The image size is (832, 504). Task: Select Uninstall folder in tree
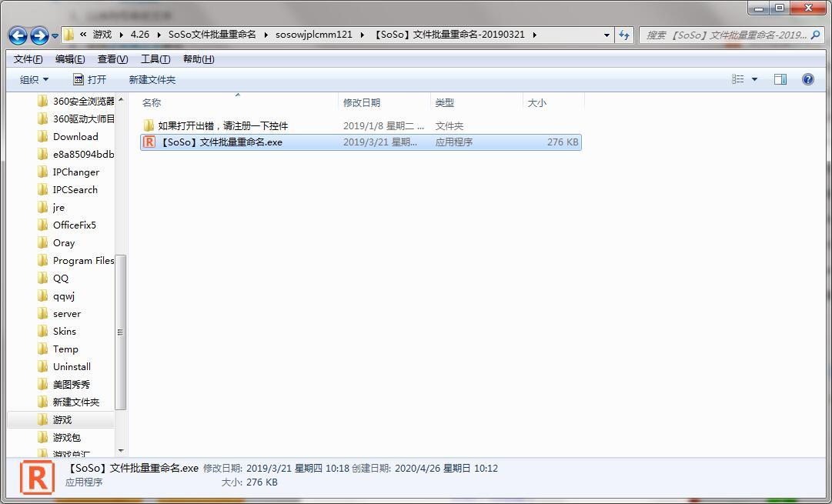pyautogui.click(x=64, y=366)
